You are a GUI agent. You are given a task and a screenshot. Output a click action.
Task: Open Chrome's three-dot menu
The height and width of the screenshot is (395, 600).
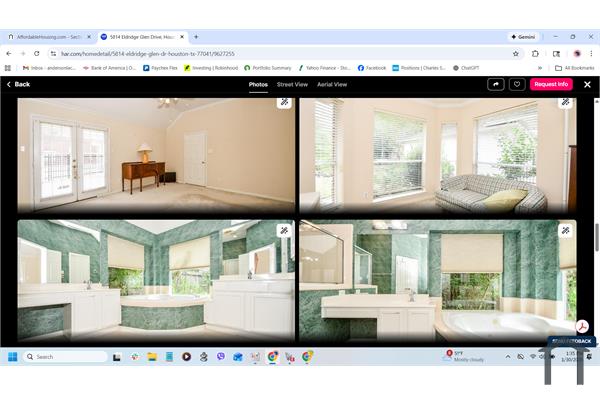pyautogui.click(x=591, y=54)
